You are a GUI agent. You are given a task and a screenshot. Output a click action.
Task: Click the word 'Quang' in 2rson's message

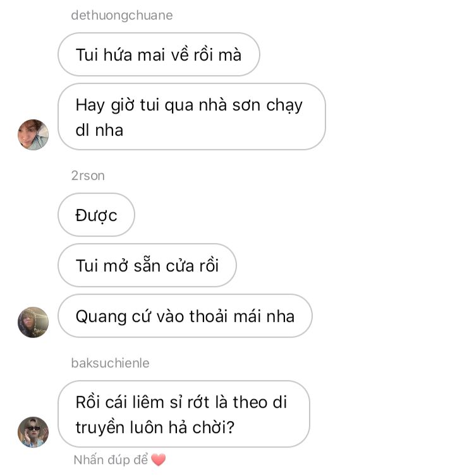[101, 317]
